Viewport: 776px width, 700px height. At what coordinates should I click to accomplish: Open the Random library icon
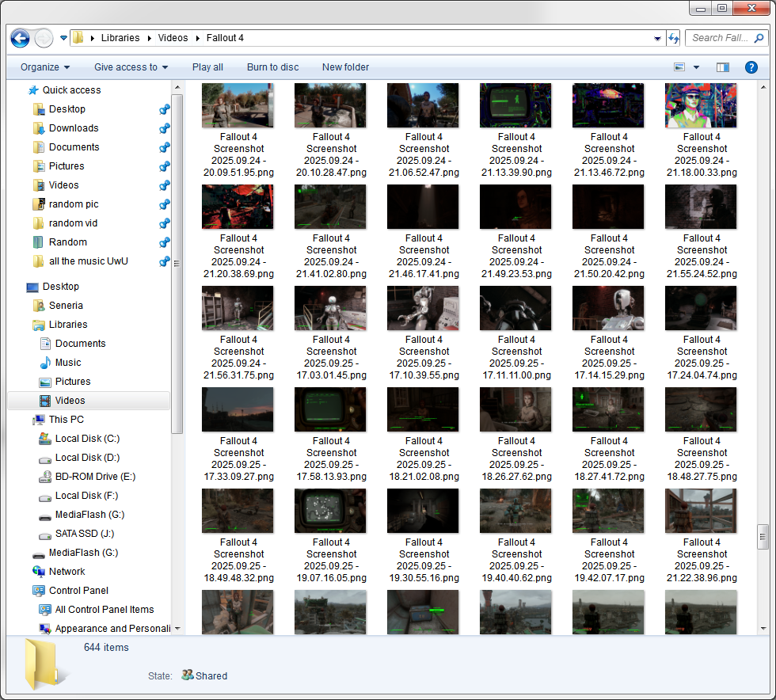(x=39, y=242)
